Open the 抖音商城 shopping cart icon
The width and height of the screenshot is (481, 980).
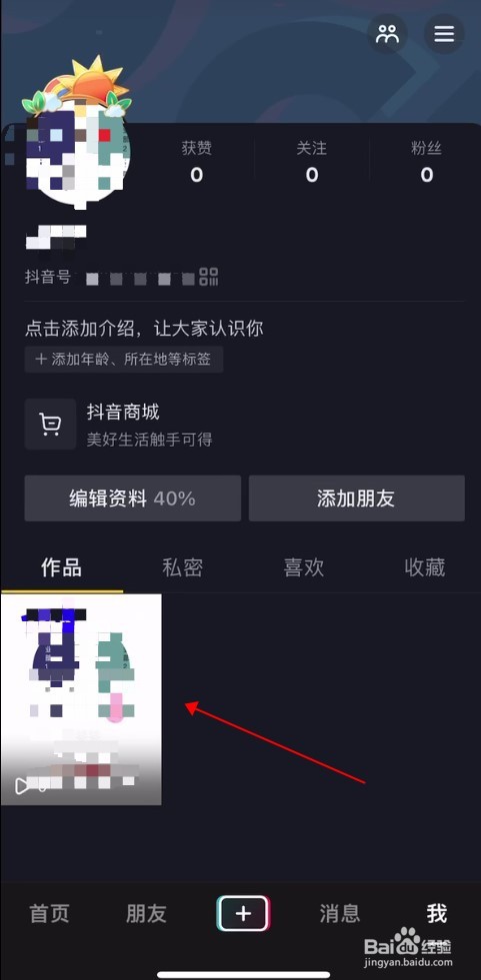coord(50,425)
